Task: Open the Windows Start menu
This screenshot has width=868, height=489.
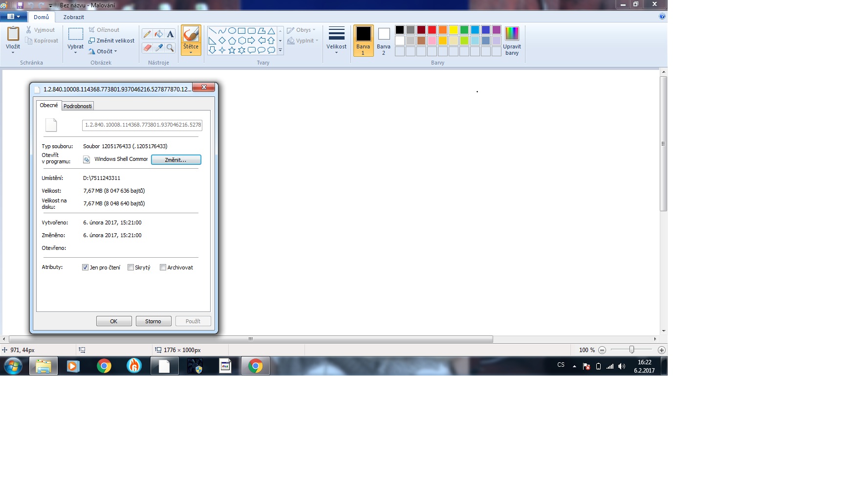Action: pos(13,366)
